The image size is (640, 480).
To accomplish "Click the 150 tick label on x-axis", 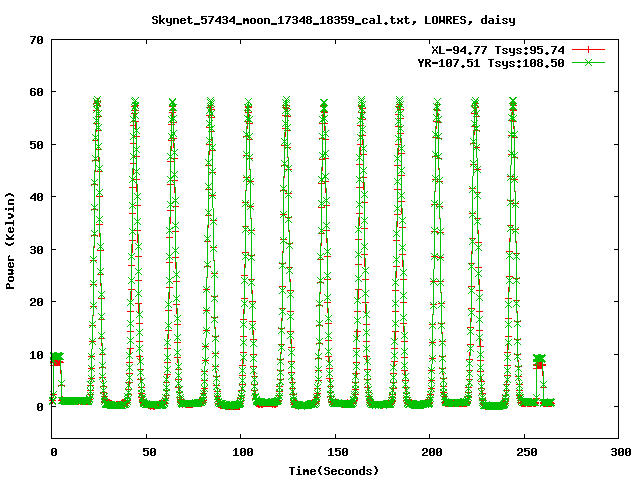I will tap(335, 452).
